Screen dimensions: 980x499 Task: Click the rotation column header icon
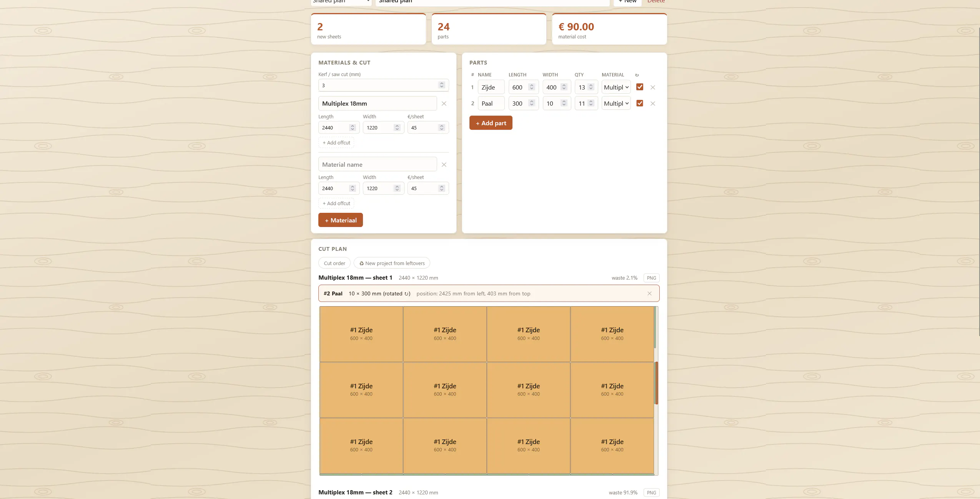tap(637, 75)
